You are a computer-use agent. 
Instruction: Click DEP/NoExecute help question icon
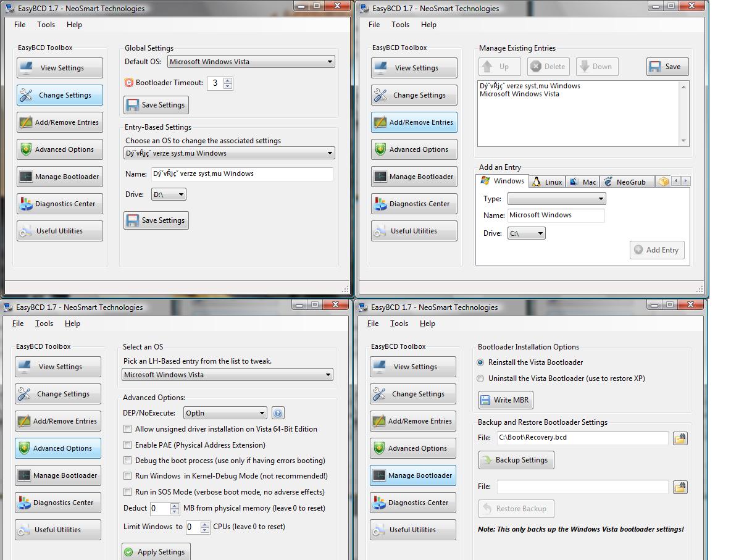(278, 413)
